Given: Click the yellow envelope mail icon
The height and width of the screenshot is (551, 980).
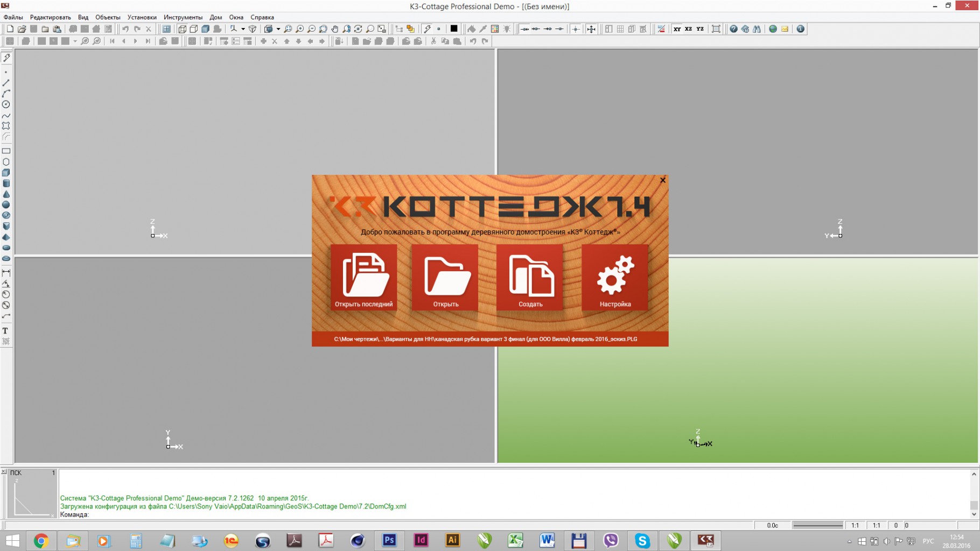Looking at the screenshot, I should click(x=785, y=29).
